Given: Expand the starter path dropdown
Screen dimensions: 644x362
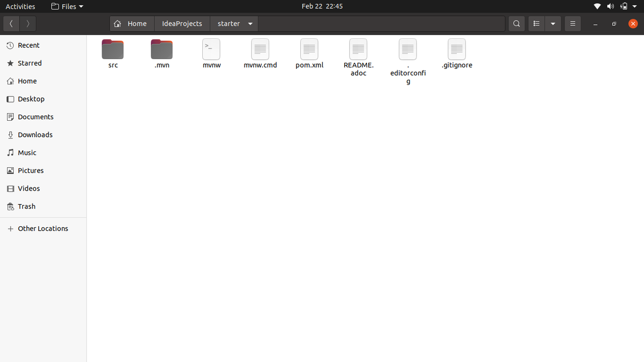Looking at the screenshot, I should (x=250, y=23).
